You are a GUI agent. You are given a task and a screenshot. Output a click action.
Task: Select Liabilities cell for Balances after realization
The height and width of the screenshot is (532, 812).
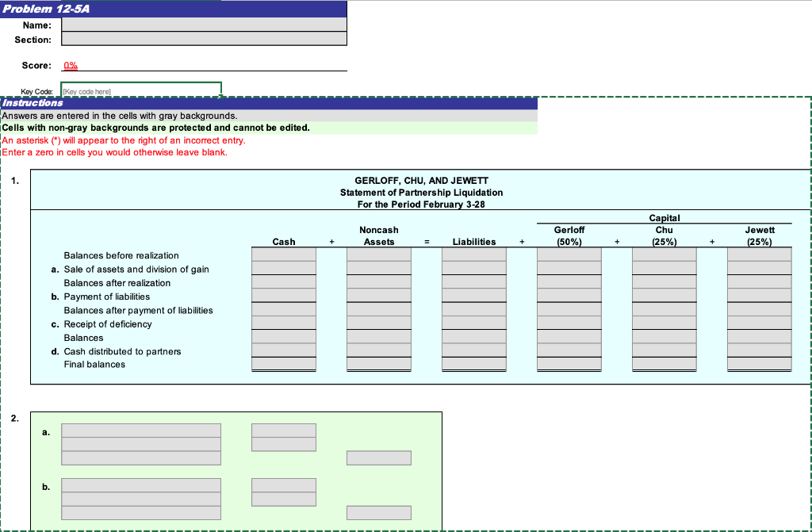[474, 281]
